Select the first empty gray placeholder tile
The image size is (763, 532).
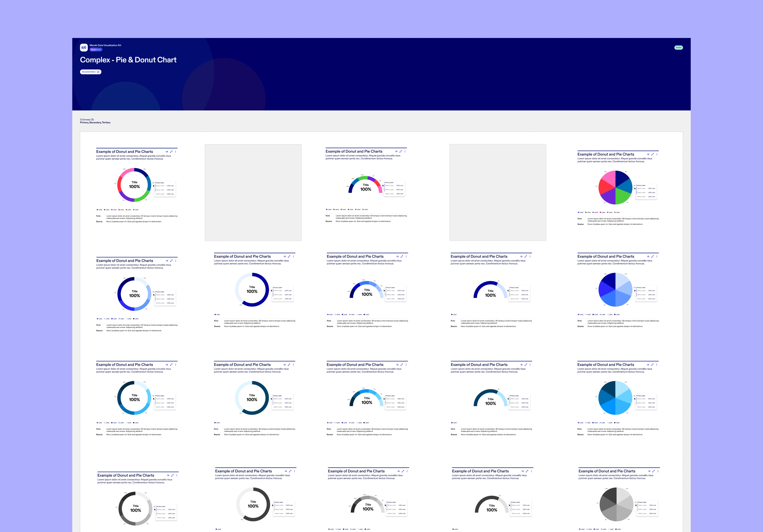click(x=253, y=192)
